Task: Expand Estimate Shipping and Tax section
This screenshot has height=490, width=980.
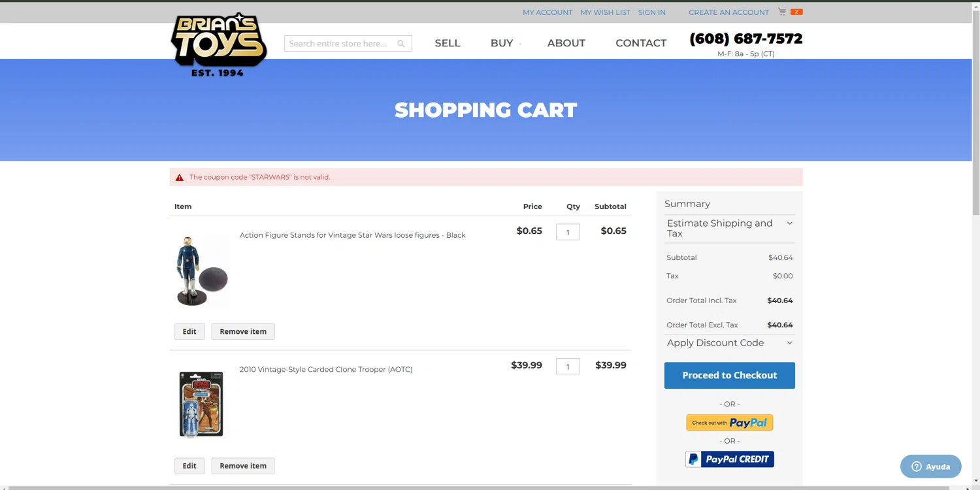Action: 730,228
